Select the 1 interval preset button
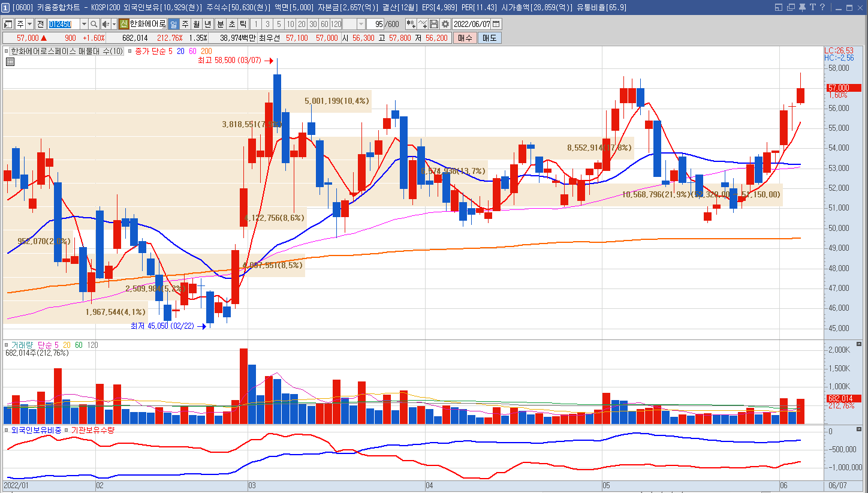This screenshot has width=868, height=493. [x=256, y=24]
